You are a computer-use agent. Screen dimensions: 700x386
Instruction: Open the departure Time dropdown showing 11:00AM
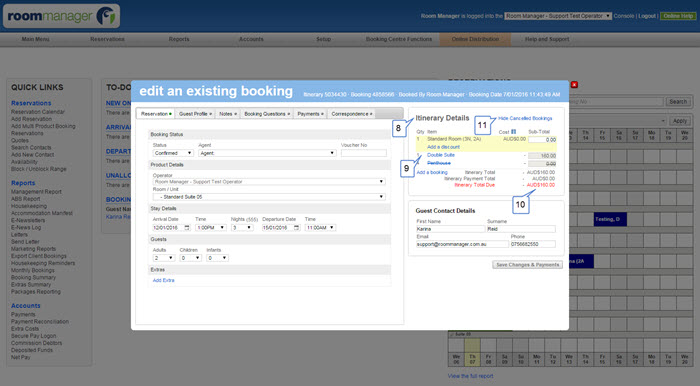click(320, 228)
